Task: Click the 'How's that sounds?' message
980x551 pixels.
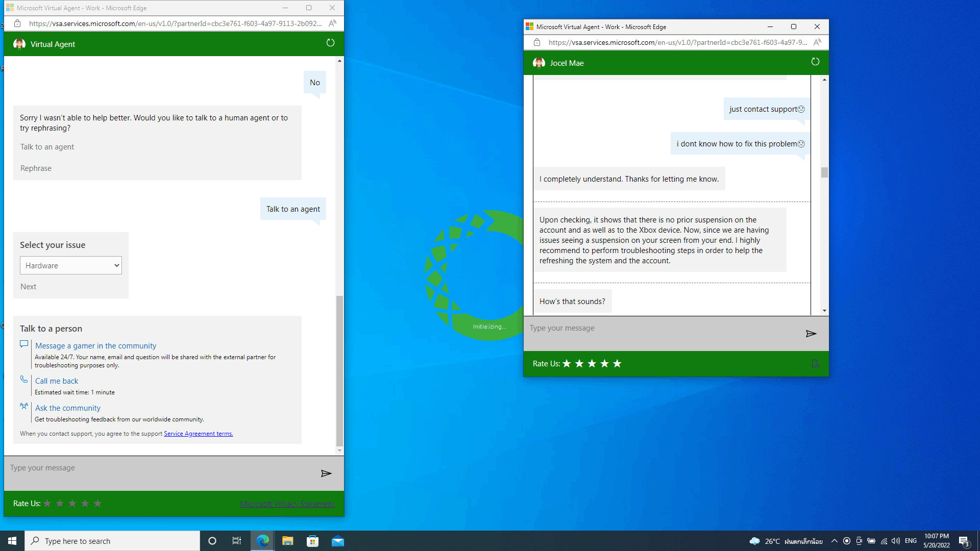Action: 572,302
